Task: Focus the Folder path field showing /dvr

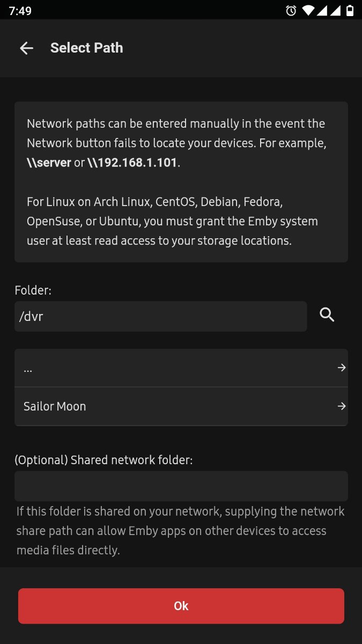Action: pyautogui.click(x=160, y=317)
